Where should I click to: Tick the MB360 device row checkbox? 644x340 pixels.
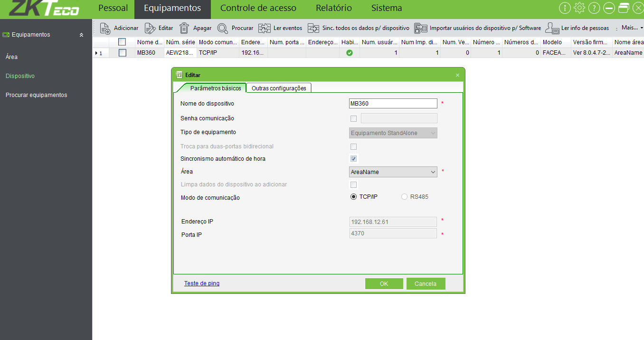point(123,53)
